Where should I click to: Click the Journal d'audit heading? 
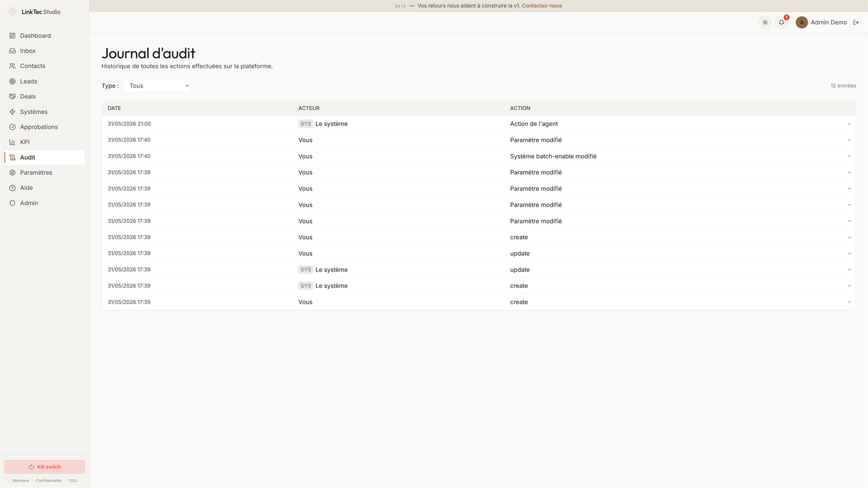pos(148,53)
